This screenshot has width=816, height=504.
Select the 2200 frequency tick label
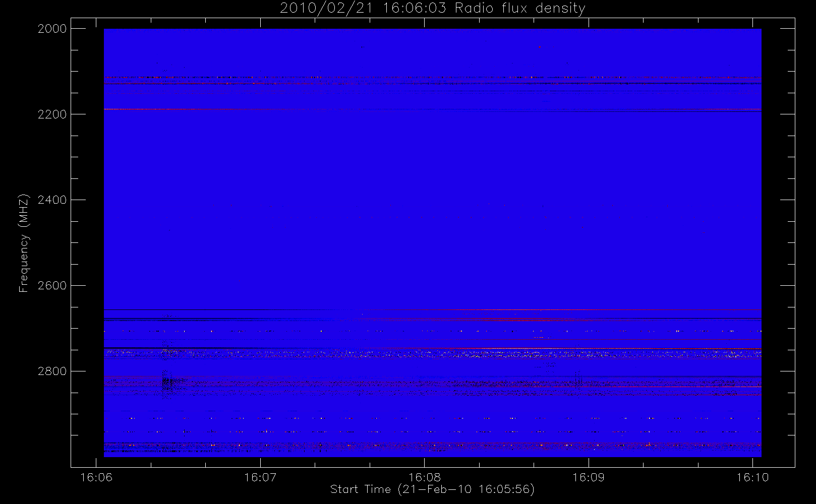click(52, 114)
